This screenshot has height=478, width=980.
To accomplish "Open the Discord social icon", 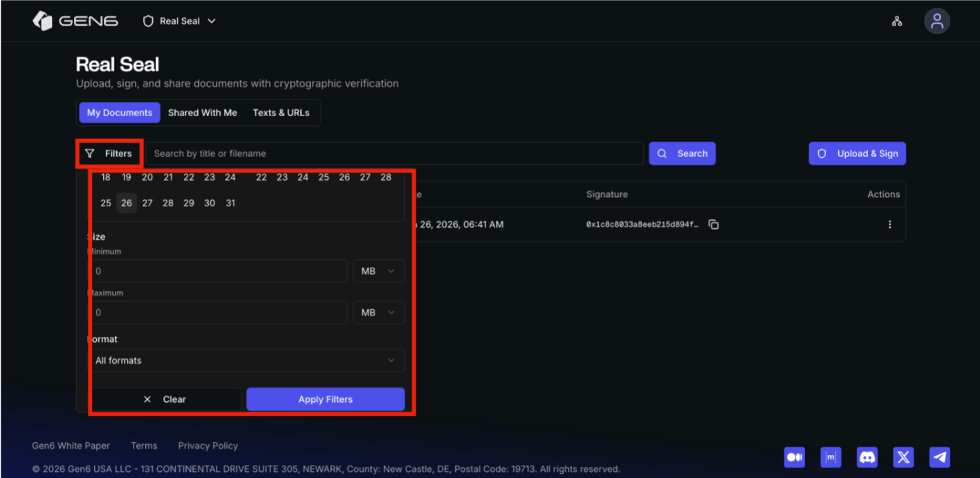I will pyautogui.click(x=867, y=457).
